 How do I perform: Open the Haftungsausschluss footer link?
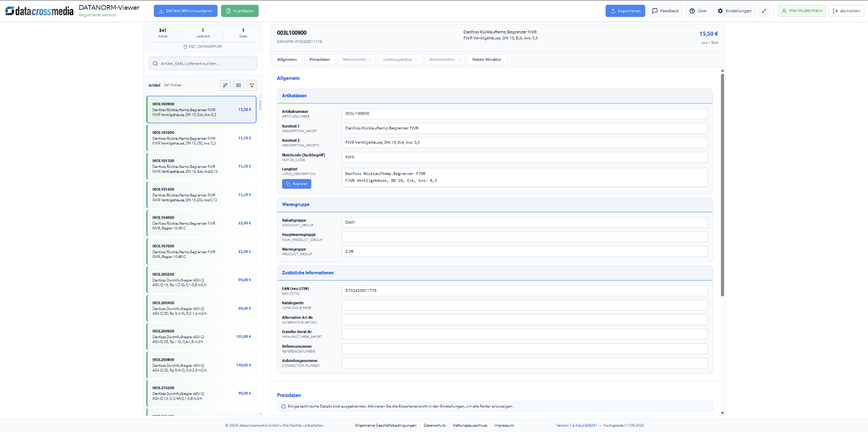tap(470, 425)
